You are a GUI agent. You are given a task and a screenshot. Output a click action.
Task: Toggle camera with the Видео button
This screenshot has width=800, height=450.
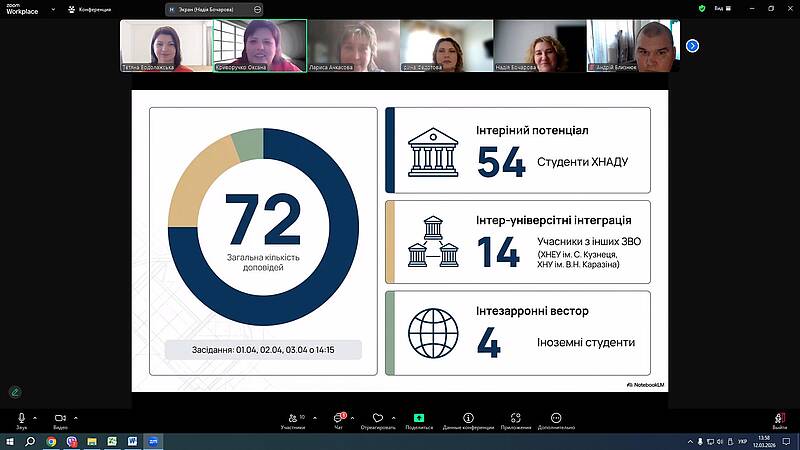click(60, 418)
